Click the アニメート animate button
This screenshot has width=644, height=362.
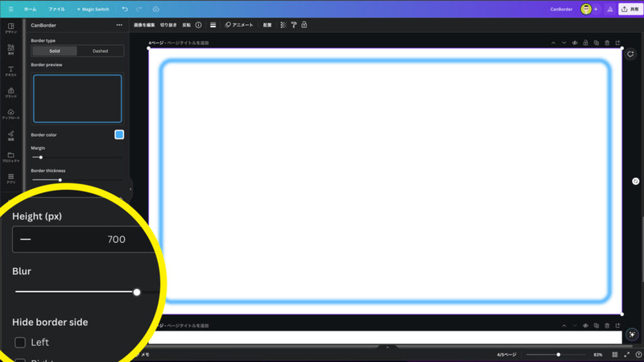tap(239, 25)
